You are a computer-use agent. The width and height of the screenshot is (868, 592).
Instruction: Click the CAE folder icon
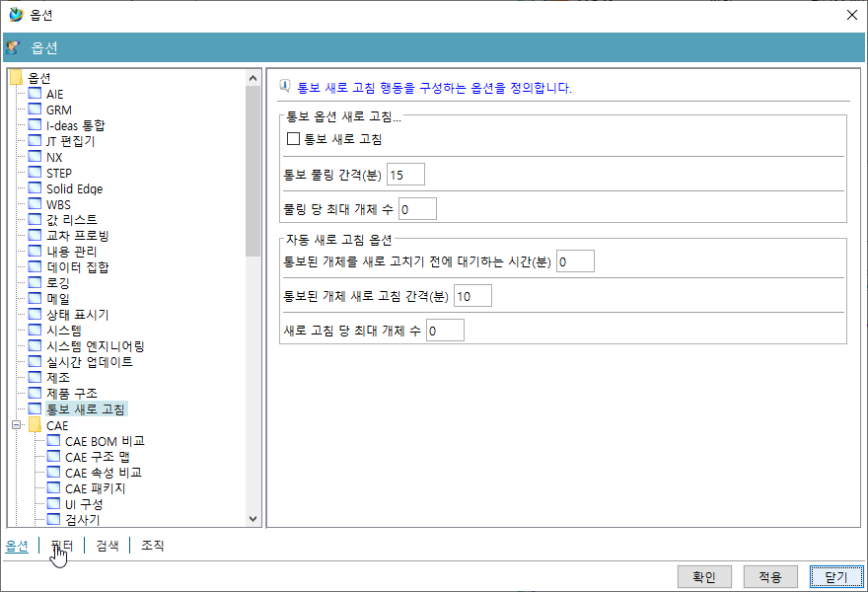point(36,425)
